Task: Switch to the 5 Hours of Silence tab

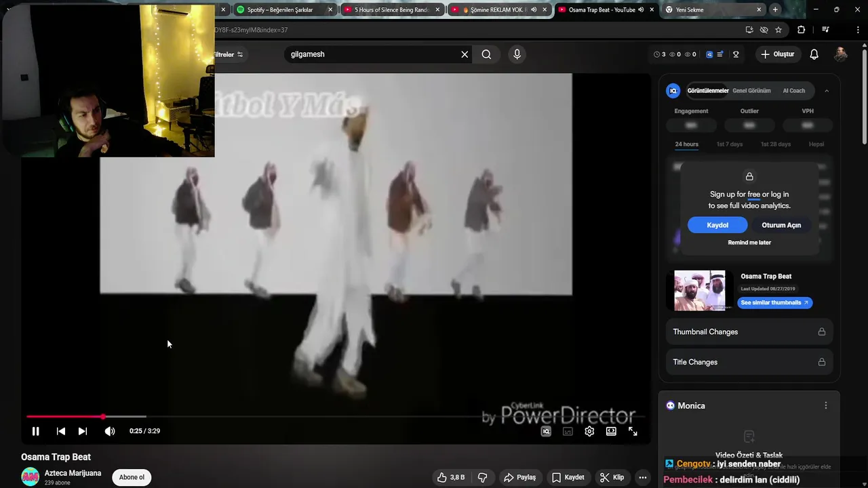Action: point(391,9)
